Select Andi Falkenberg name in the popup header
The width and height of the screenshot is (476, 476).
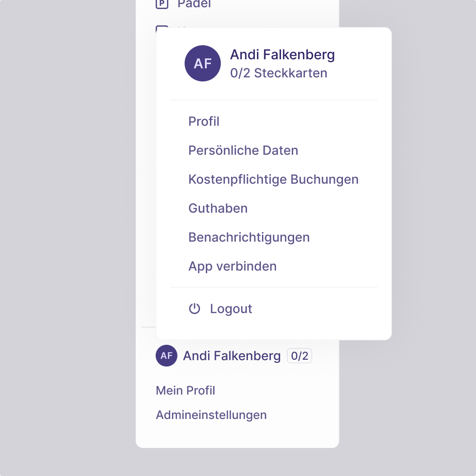point(282,54)
